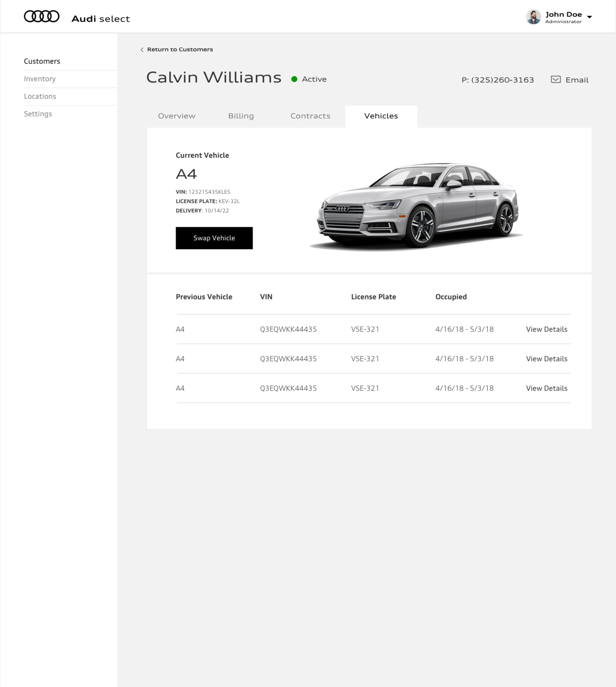The image size is (616, 687).
Task: Open the Contracts tab
Action: pyautogui.click(x=310, y=116)
